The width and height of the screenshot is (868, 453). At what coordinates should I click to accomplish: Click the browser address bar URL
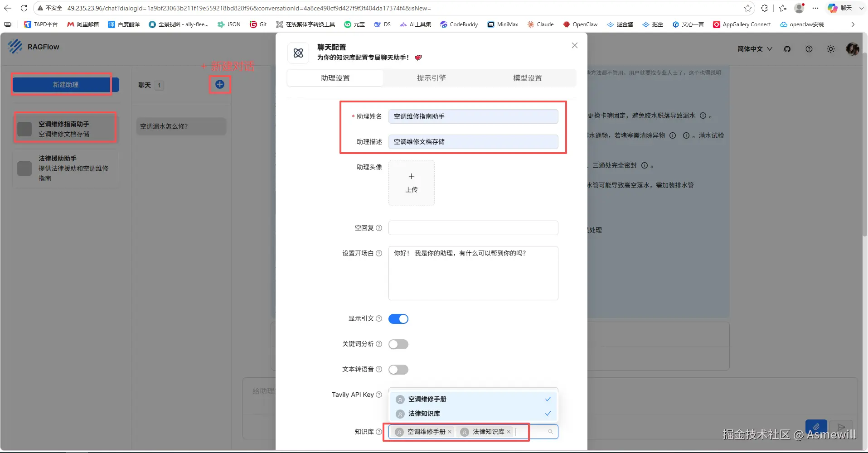point(249,8)
